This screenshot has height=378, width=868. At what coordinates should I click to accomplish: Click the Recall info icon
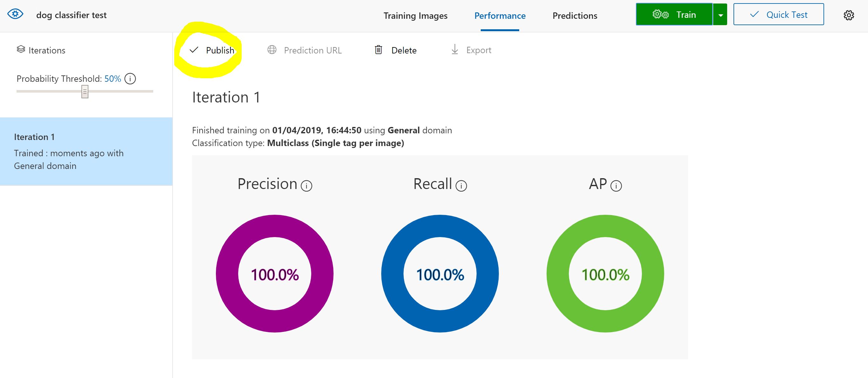point(461,186)
